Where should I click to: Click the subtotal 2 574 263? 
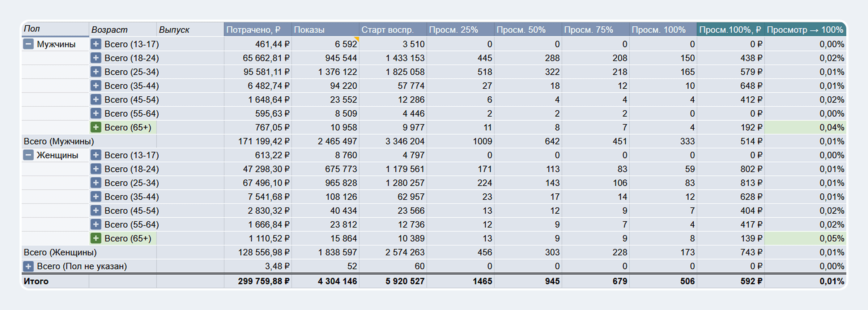click(393, 252)
